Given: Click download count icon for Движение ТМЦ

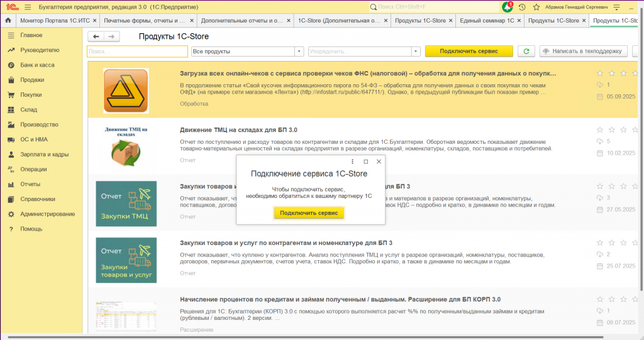Looking at the screenshot, I should [x=599, y=141].
